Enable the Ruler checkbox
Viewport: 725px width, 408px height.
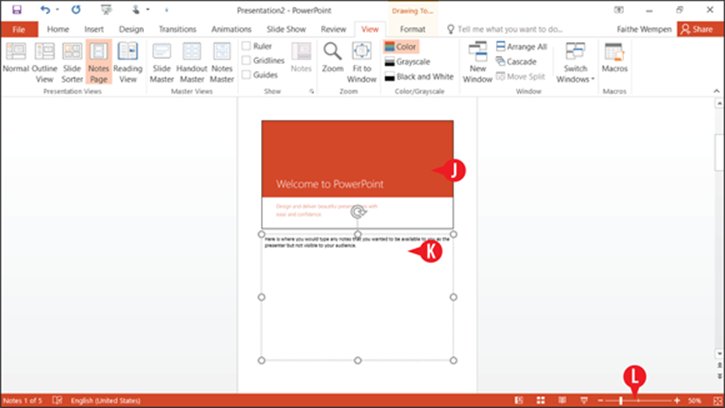(246, 46)
